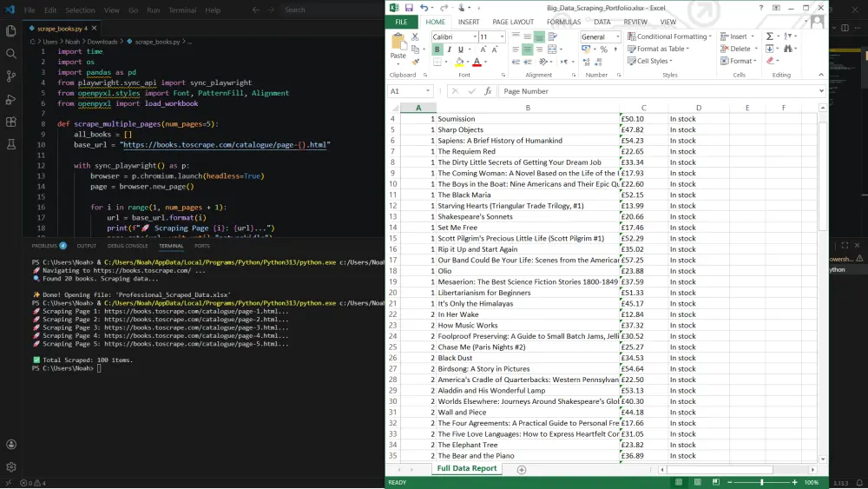This screenshot has width=868, height=489.
Task: Click Undo in Excel quick access toolbar
Action: pyautogui.click(x=424, y=8)
